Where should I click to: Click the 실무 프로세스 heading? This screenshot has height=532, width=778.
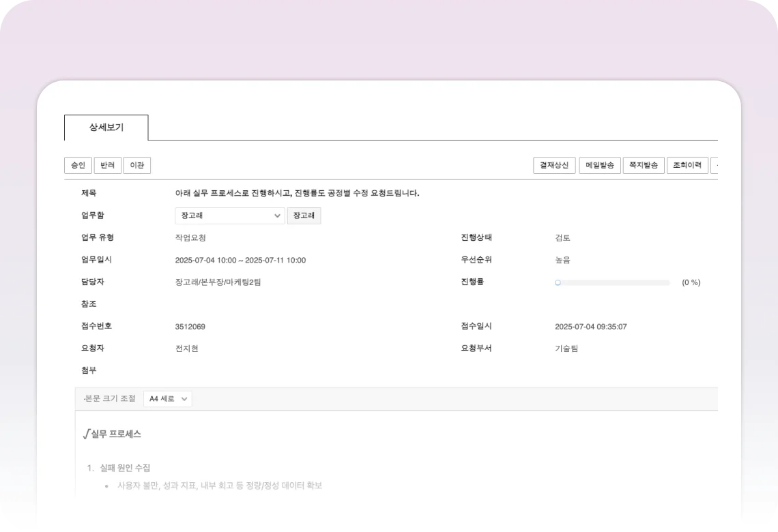[x=112, y=434]
